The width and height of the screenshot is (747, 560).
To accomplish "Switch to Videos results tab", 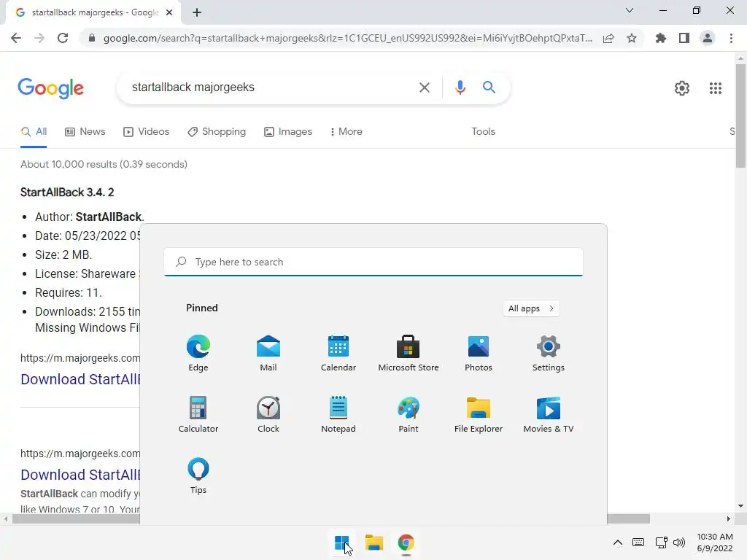I will [x=146, y=132].
